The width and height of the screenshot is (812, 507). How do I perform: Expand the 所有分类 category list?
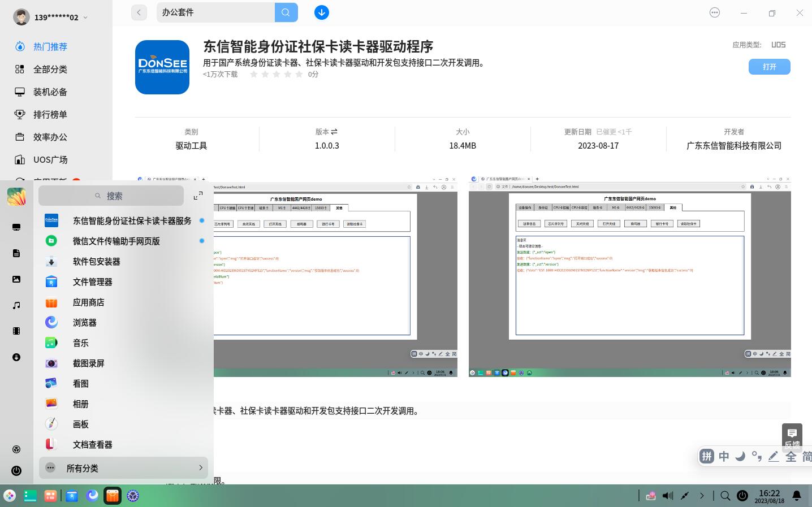click(x=82, y=468)
